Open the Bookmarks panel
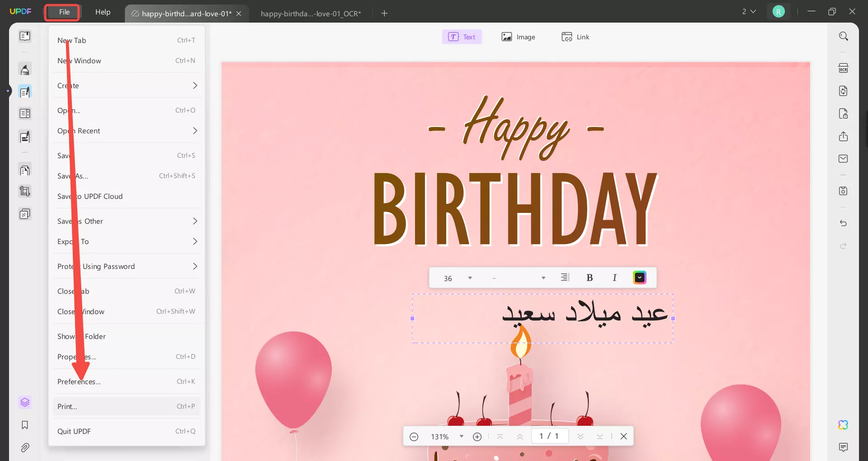The image size is (868, 461). pos(25,425)
